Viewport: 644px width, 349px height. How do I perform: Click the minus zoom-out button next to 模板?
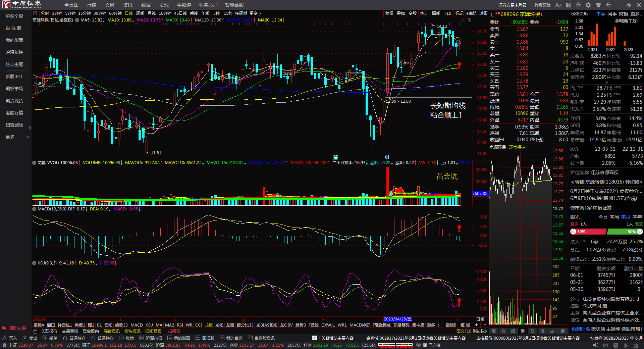tap(484, 325)
